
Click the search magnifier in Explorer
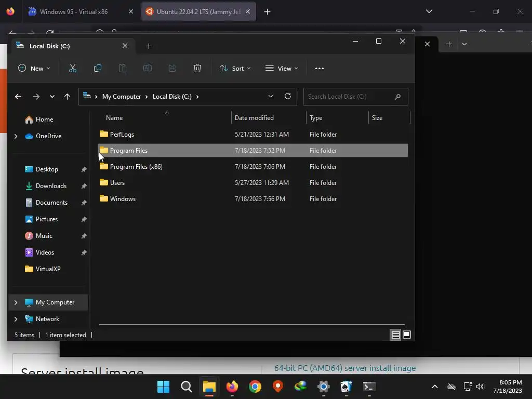(397, 97)
